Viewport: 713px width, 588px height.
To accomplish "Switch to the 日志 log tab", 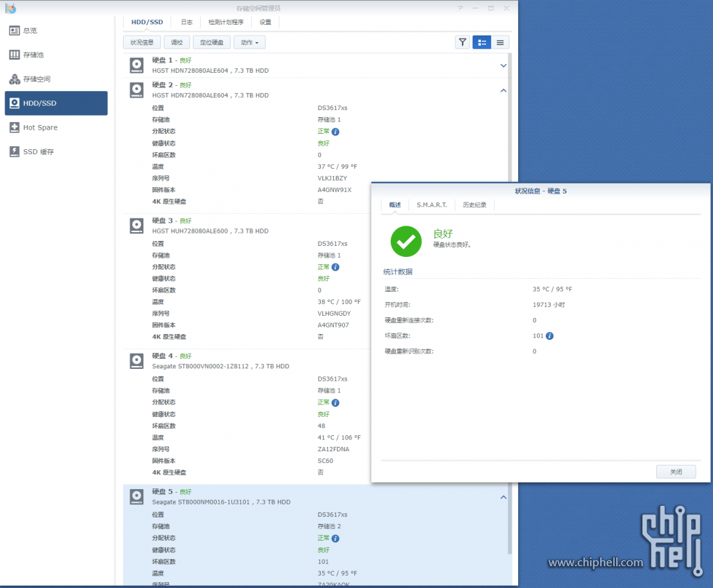I will coord(186,22).
